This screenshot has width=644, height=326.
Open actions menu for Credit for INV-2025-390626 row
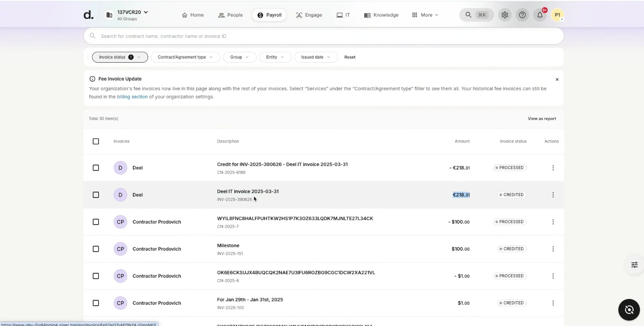[553, 168]
